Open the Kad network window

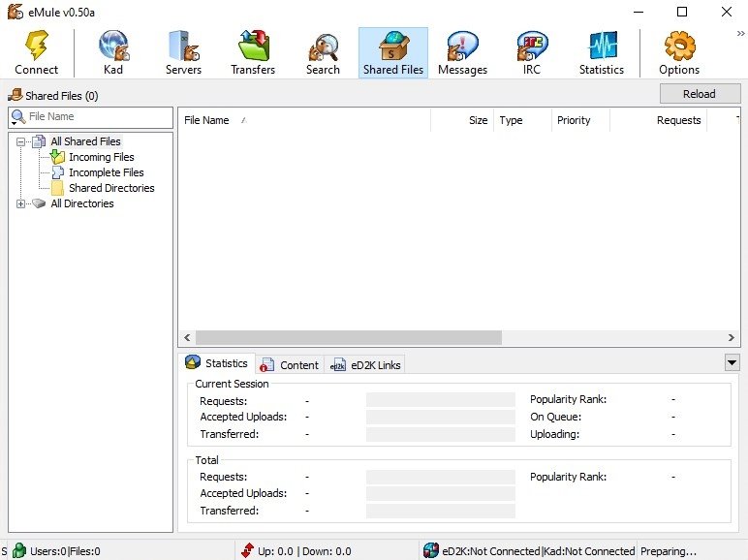pyautogui.click(x=113, y=52)
